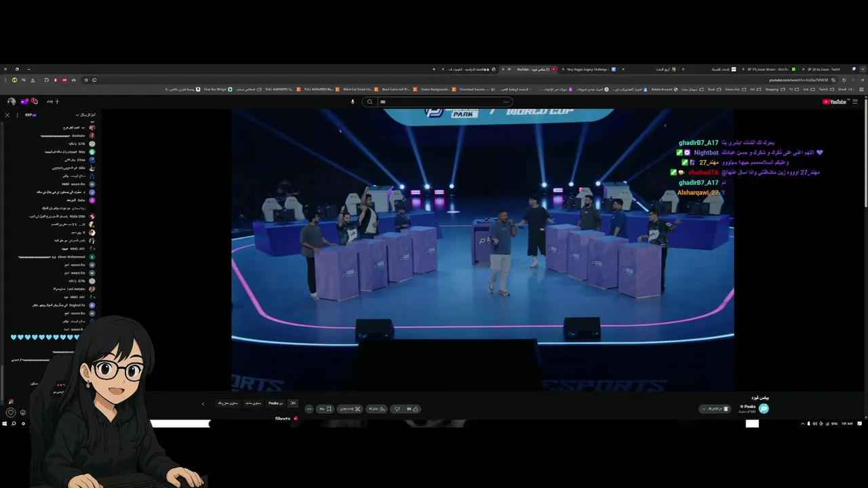Bookmark this page with star icon
Screen dimensions: 868x488
[86, 80]
